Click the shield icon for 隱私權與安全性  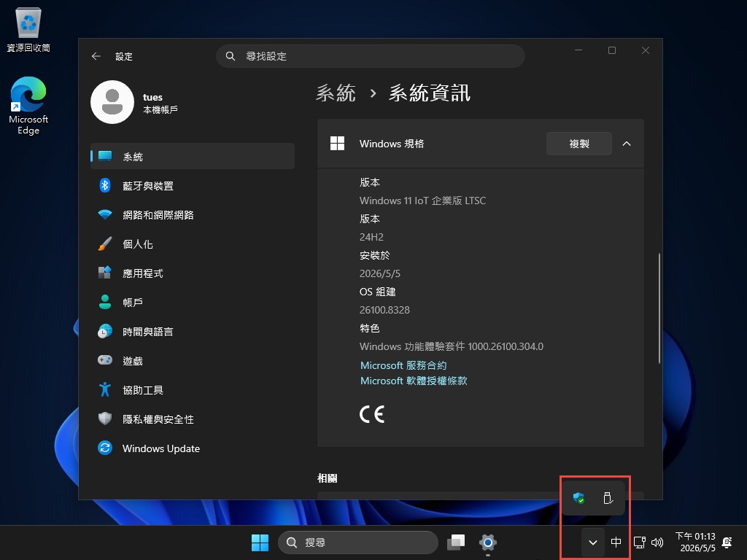click(105, 419)
